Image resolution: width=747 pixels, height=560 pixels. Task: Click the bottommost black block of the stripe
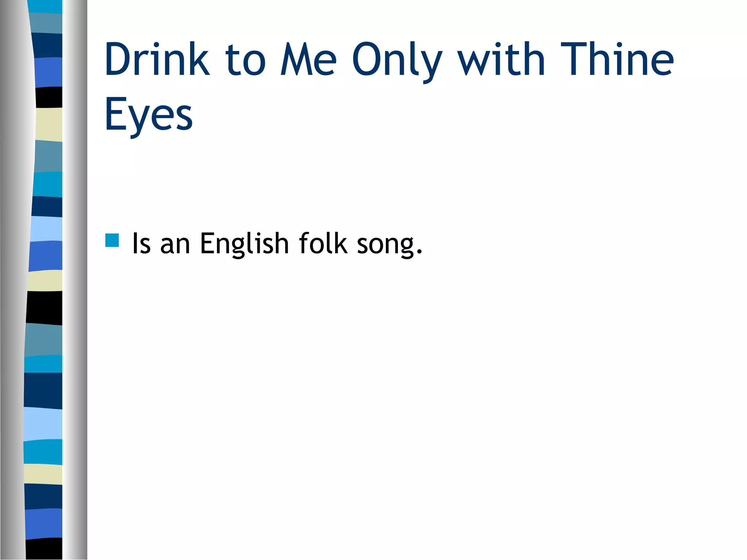point(44,548)
